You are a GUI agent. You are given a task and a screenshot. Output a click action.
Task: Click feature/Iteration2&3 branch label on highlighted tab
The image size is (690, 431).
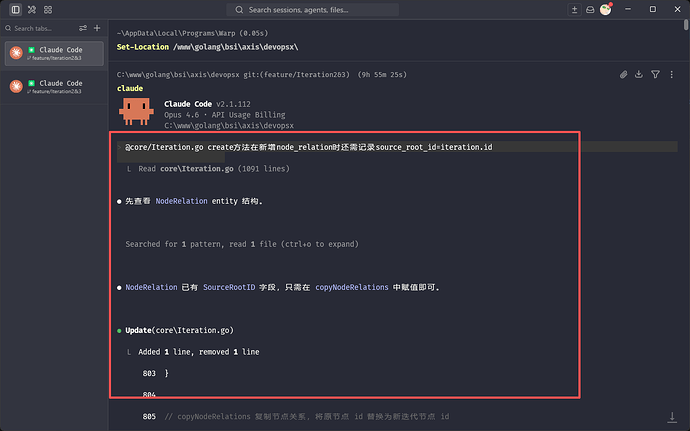pos(57,58)
